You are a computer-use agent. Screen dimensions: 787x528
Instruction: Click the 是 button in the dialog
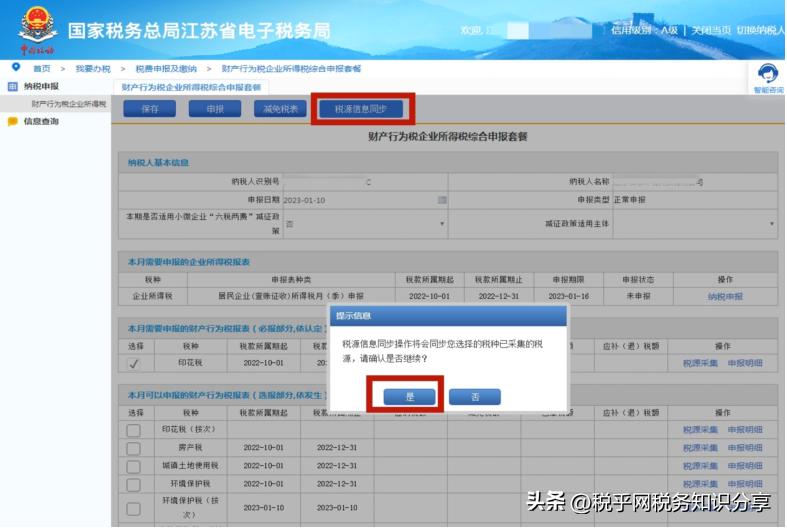[409, 397]
